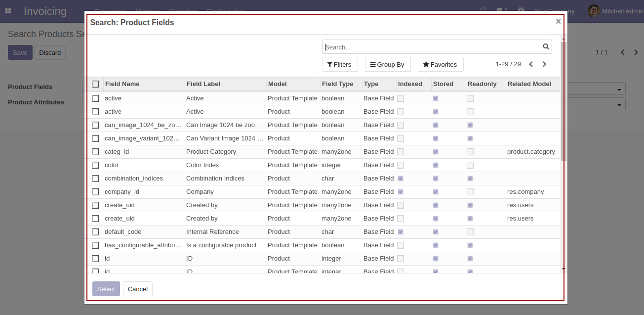Click scrollbar down arrow in dialog
The height and width of the screenshot is (315, 644).
(563, 269)
